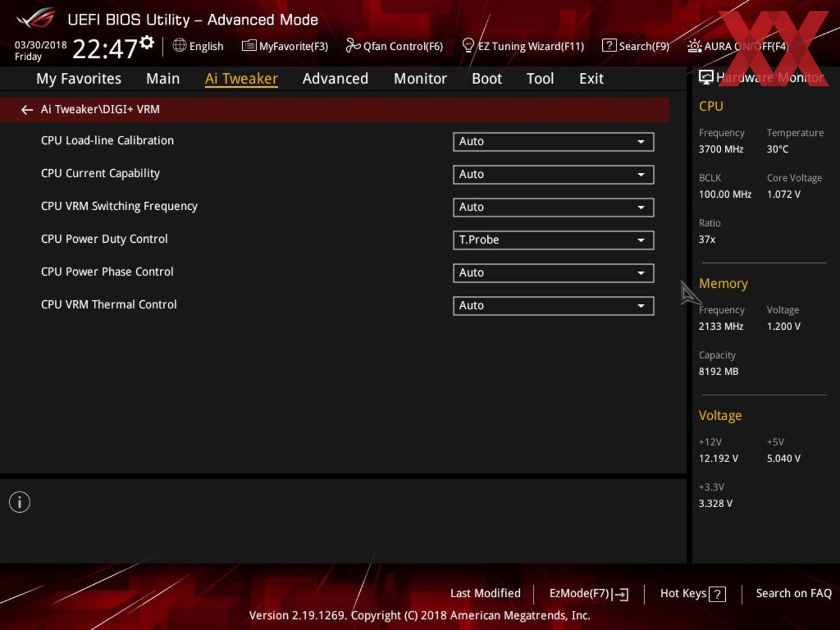
Task: Switch to Main tab
Action: 163,79
